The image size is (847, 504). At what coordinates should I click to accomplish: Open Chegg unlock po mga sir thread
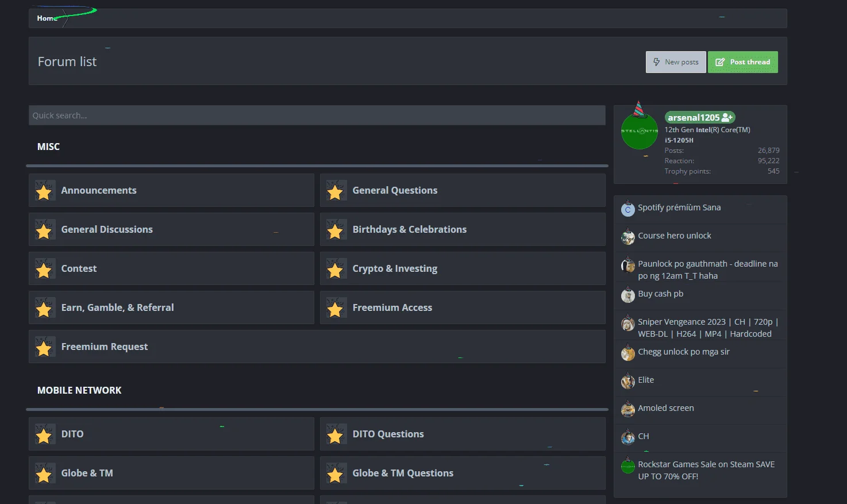pyautogui.click(x=684, y=352)
